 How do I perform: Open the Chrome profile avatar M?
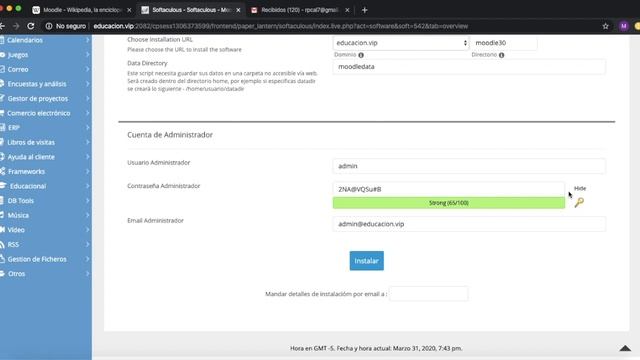pos(623,26)
